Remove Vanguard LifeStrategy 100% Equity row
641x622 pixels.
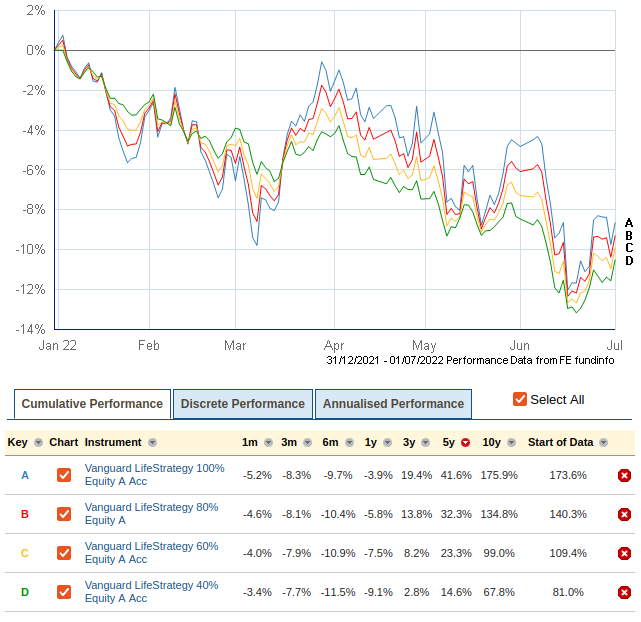click(x=625, y=475)
